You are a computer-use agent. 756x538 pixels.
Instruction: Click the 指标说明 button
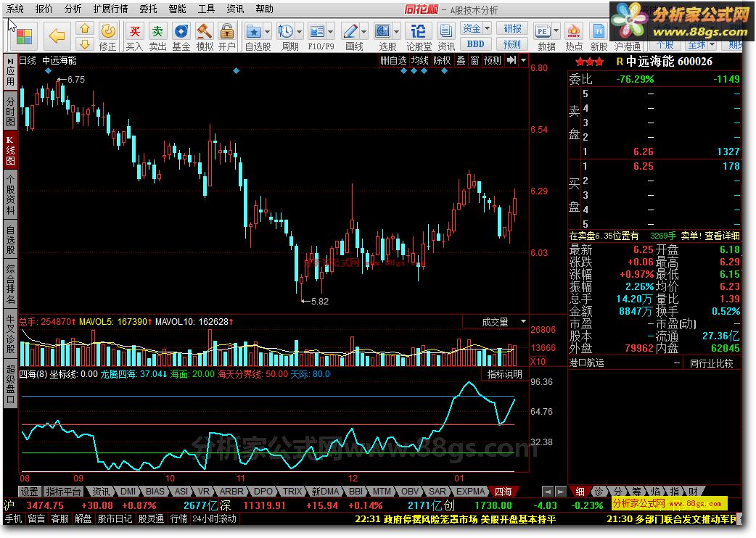pos(504,374)
